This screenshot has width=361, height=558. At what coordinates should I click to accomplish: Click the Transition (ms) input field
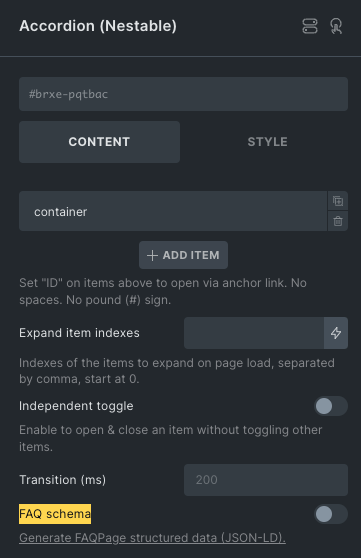click(266, 480)
